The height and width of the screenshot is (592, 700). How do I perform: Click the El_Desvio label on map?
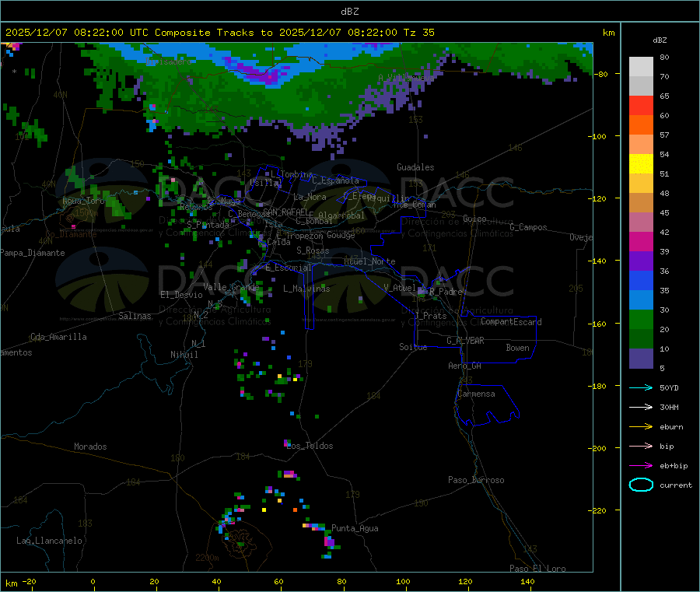[181, 295]
